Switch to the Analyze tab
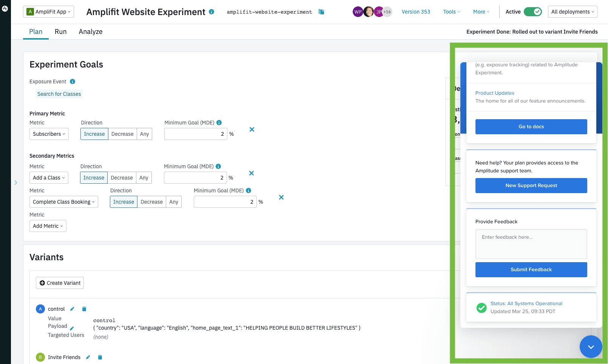608x364 pixels. coord(90,32)
